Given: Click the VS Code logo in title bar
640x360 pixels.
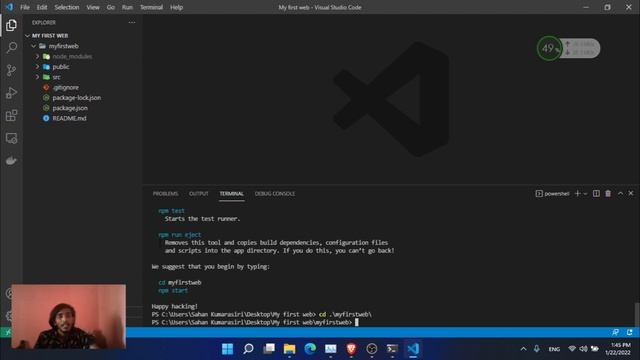Looking at the screenshot, I should (9, 7).
